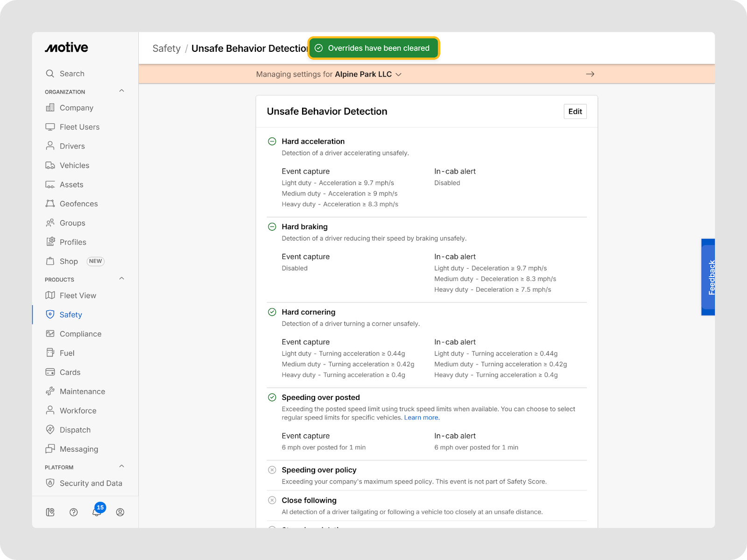Open Fleet View in the sidebar
The image size is (747, 560).
78,295
